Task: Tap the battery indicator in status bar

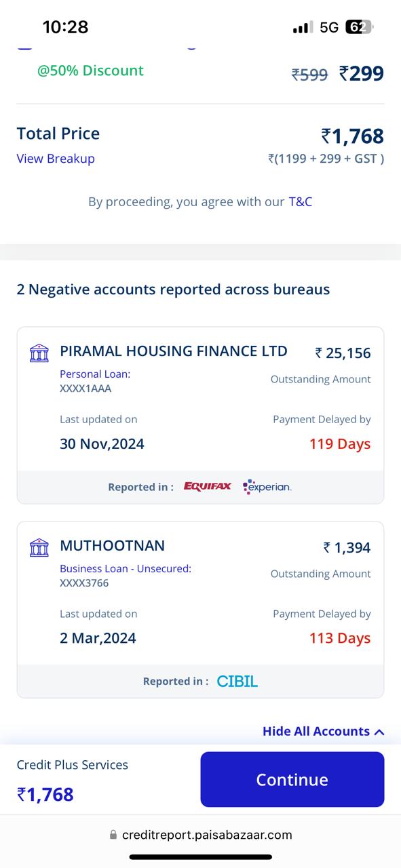Action: 359,27
